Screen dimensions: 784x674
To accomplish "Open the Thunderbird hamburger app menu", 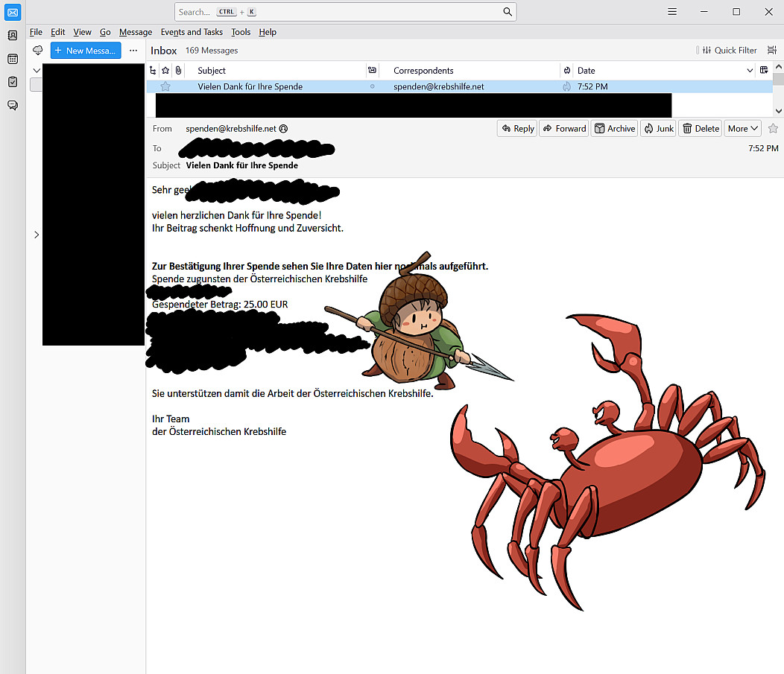I will 671,12.
